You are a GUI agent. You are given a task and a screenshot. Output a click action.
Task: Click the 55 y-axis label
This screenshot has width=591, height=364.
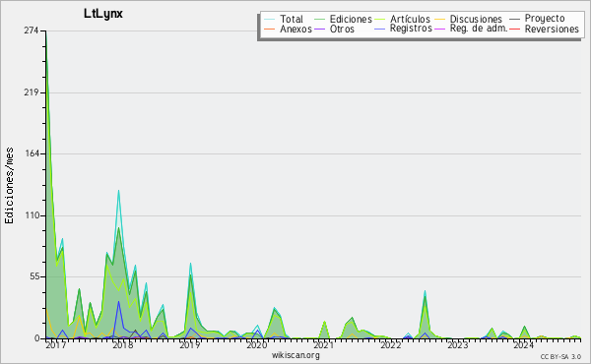[x=33, y=276]
